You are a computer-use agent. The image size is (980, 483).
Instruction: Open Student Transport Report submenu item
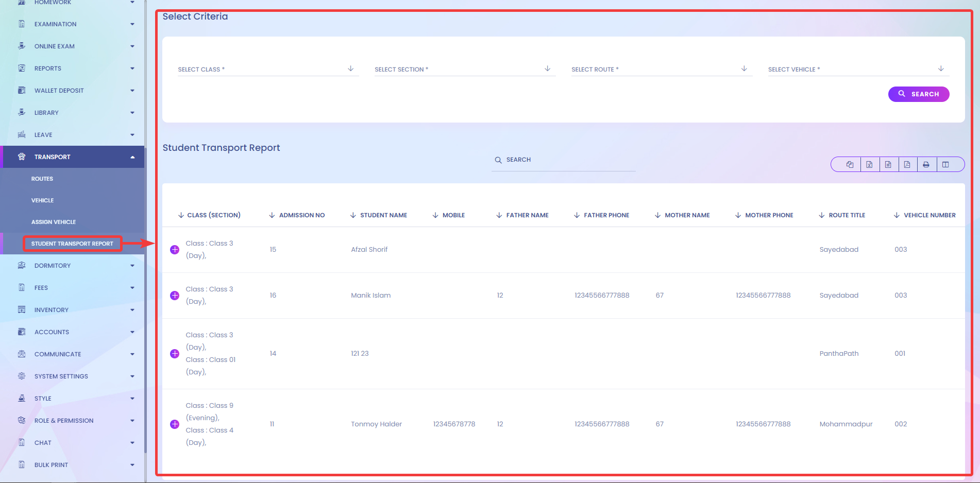(x=72, y=244)
